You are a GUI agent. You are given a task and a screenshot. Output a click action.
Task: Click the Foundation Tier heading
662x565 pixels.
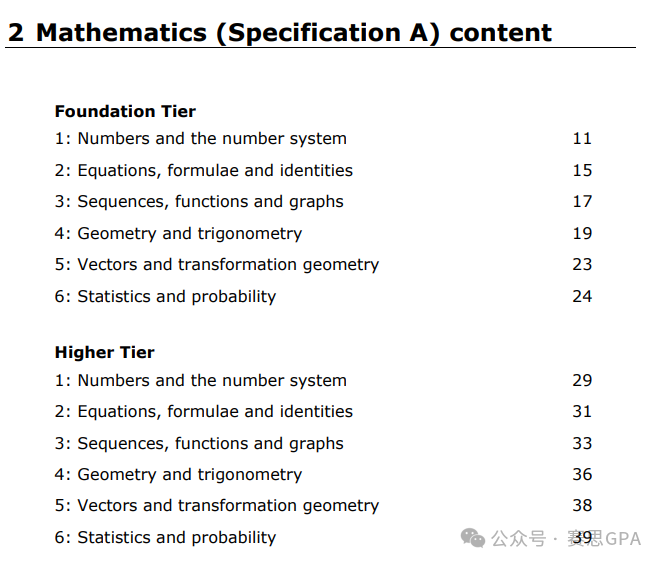point(125,111)
